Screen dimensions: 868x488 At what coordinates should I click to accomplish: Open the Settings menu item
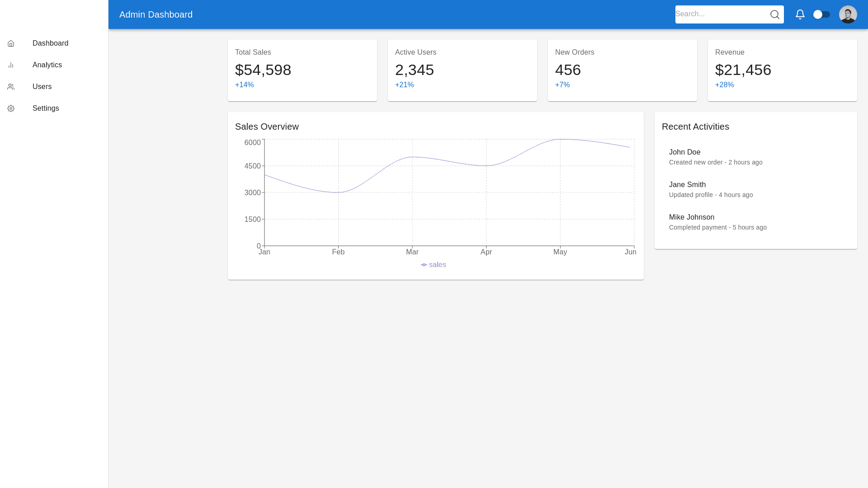point(46,108)
